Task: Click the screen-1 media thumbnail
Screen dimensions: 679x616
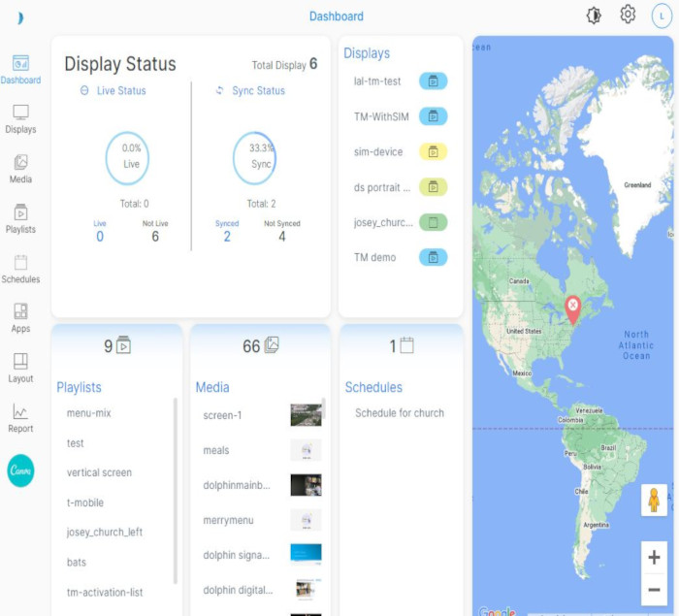Action: [306, 415]
